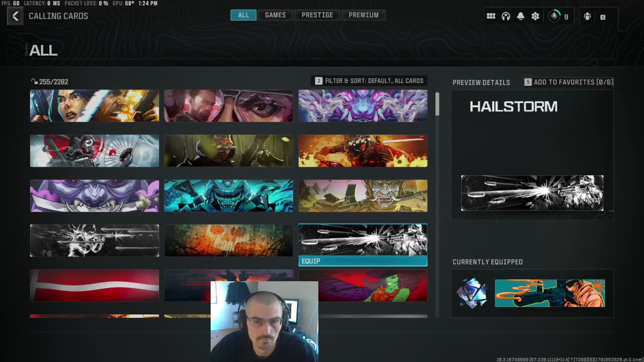
Task: Select the fiery samurai calling card
Action: [x=363, y=151]
